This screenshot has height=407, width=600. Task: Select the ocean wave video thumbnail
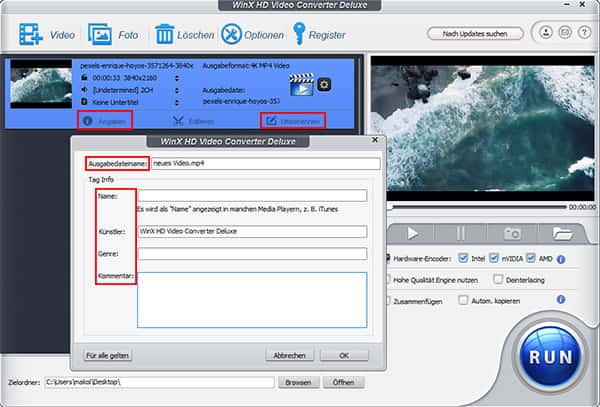[41, 84]
